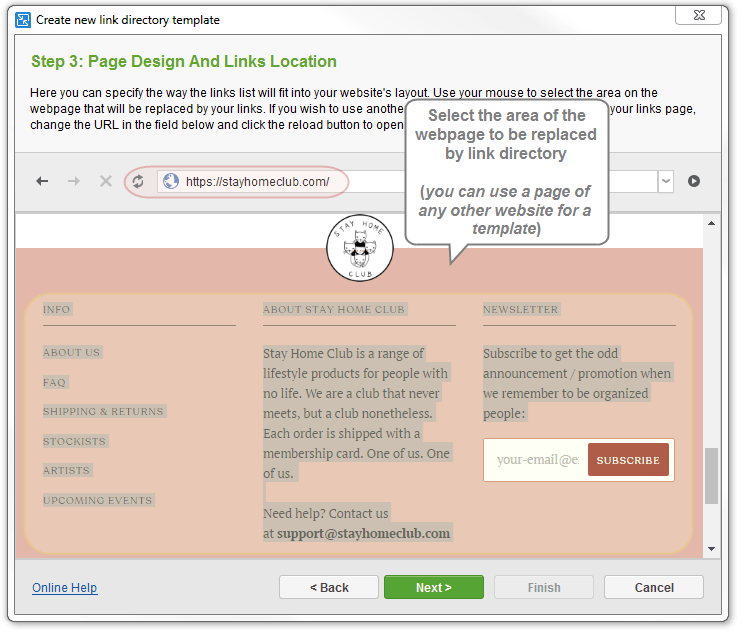
Task: Open the URL history dropdown
Action: pos(666,181)
